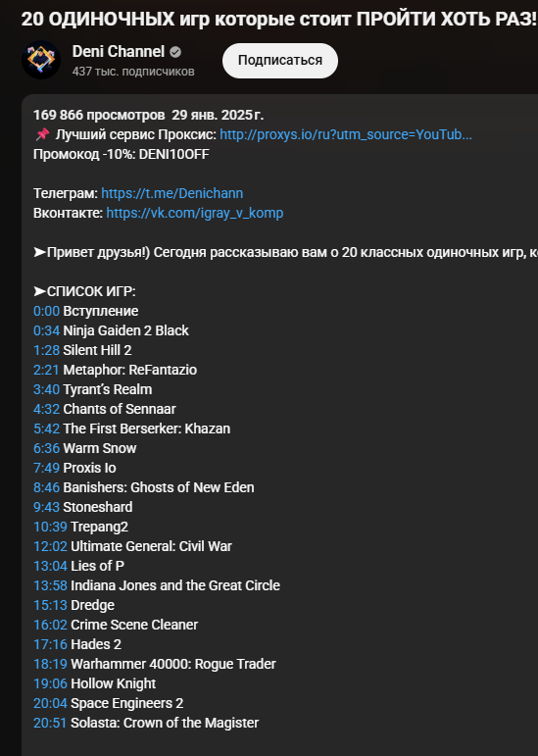This screenshot has height=756, width=538.
Task: Open the Deni Channel avatar icon
Action: click(41, 60)
